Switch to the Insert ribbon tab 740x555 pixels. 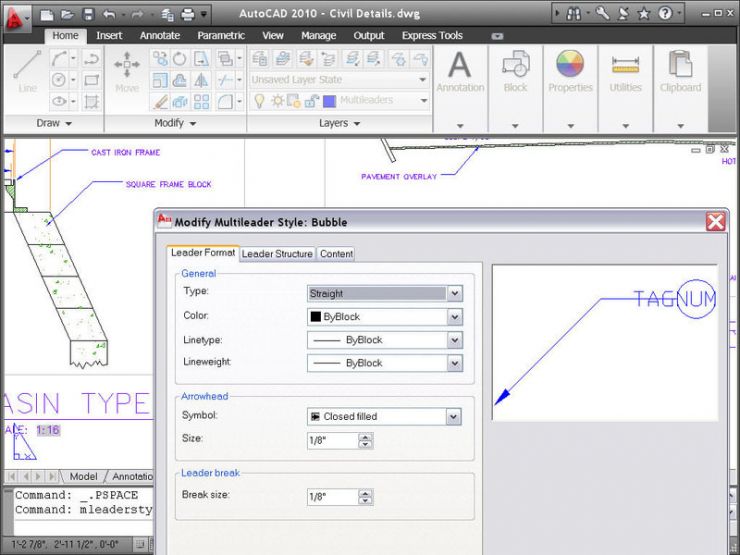[x=109, y=35]
